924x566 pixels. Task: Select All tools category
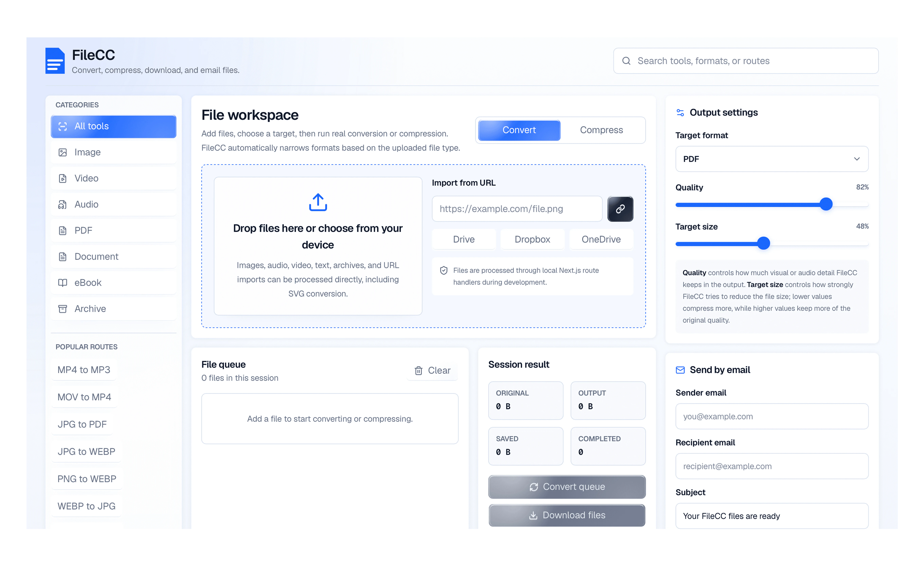click(114, 126)
